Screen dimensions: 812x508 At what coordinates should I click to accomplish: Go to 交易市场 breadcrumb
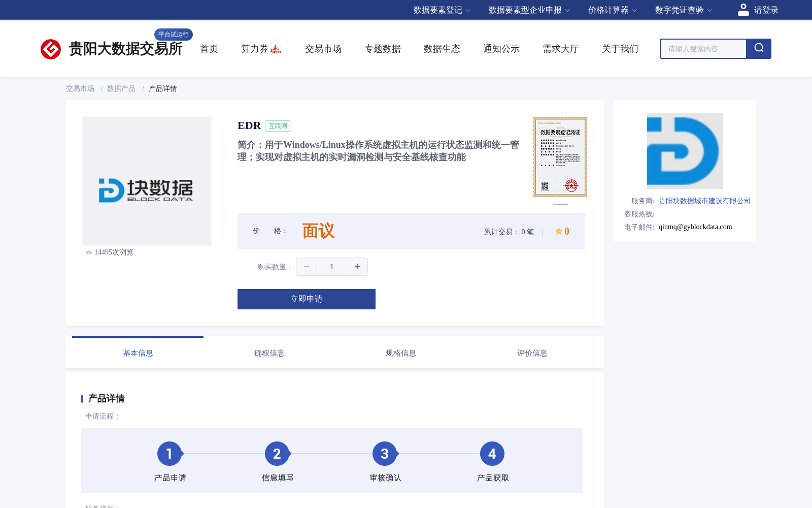[80, 89]
